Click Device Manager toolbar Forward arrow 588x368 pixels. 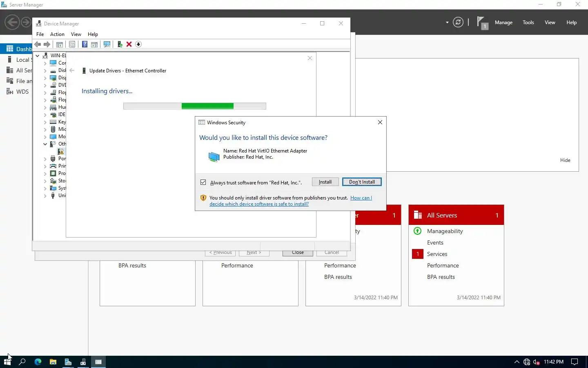pyautogui.click(x=47, y=44)
